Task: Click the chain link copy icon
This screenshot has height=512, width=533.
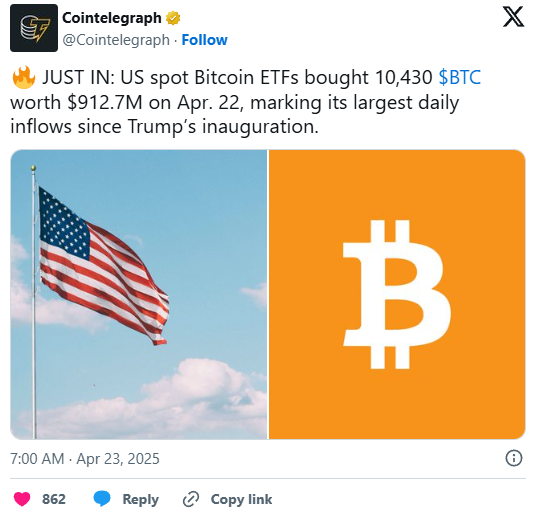Action: coord(191,499)
